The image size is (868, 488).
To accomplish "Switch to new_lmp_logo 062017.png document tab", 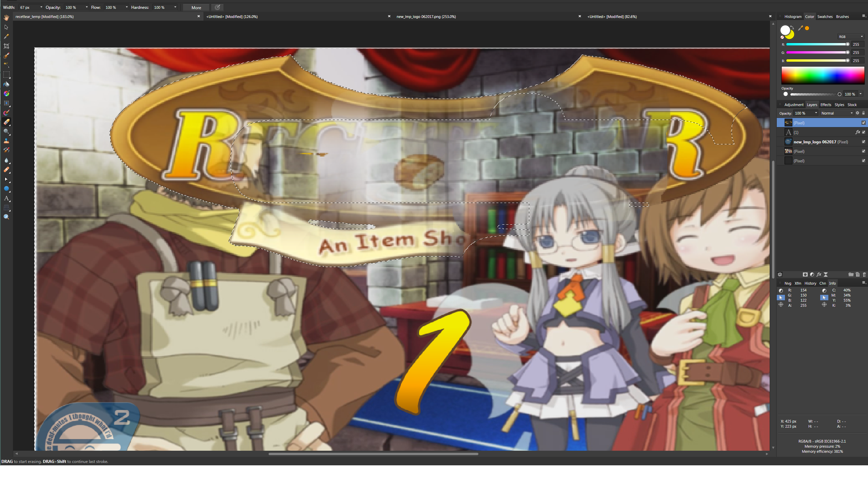I will click(426, 17).
